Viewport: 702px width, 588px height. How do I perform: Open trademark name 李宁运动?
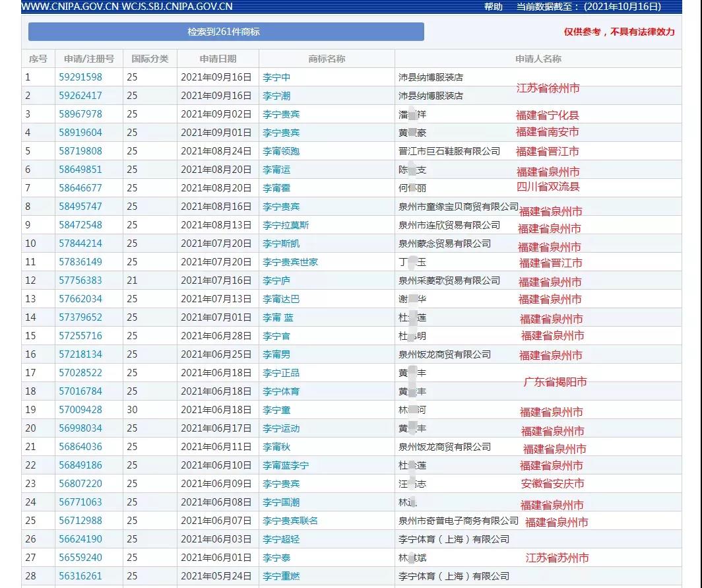pyautogui.click(x=281, y=428)
